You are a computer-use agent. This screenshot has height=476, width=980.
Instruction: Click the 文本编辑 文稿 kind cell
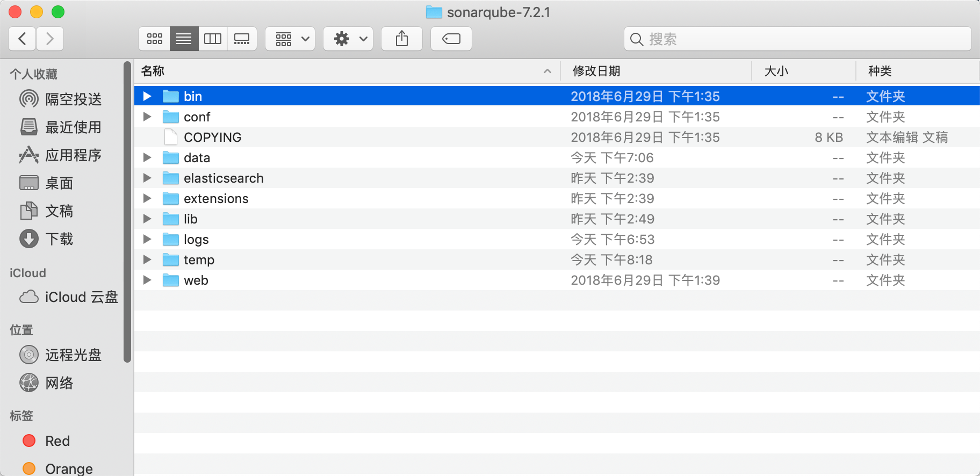907,137
